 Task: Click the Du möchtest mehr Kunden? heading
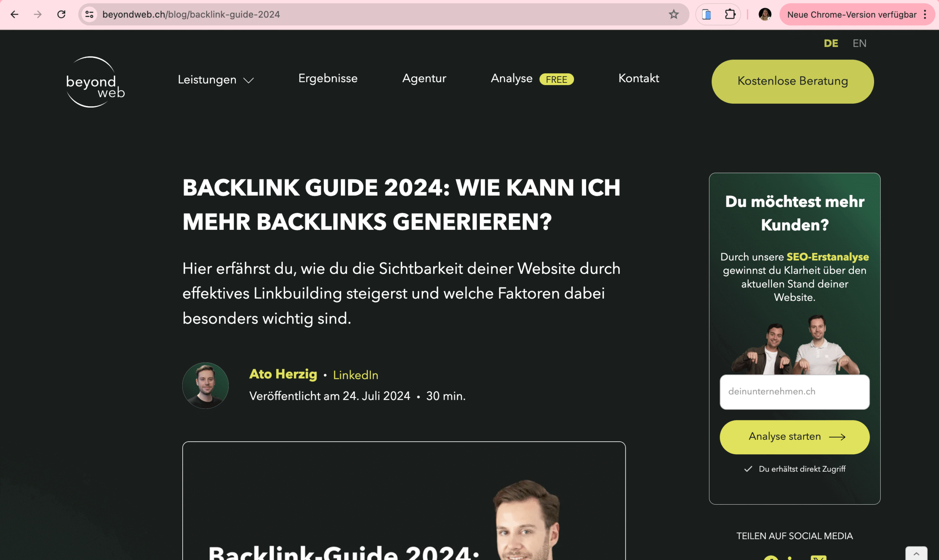[794, 213]
